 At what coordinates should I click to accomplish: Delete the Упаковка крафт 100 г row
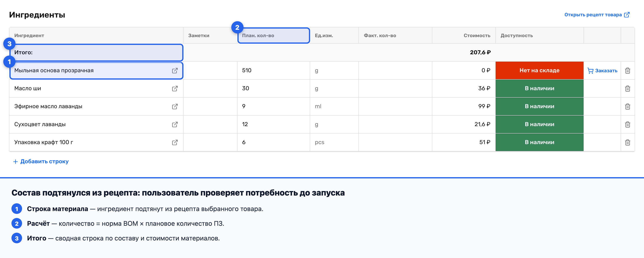(627, 143)
